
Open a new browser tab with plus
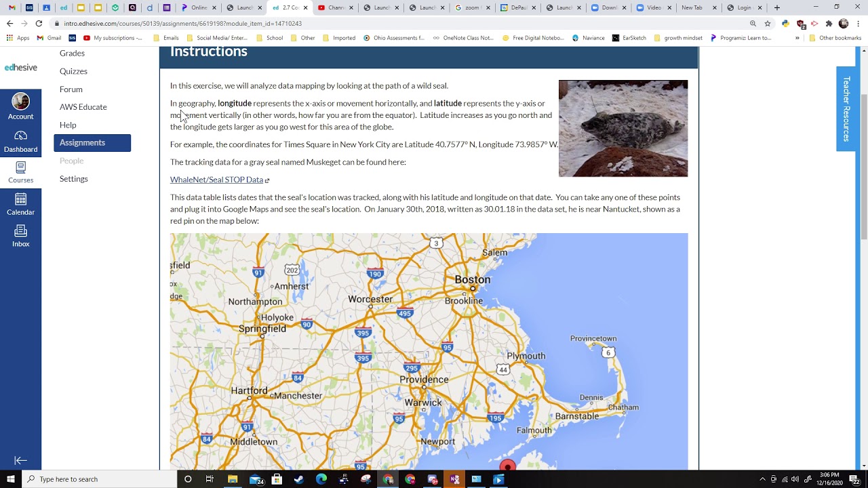[x=777, y=7]
